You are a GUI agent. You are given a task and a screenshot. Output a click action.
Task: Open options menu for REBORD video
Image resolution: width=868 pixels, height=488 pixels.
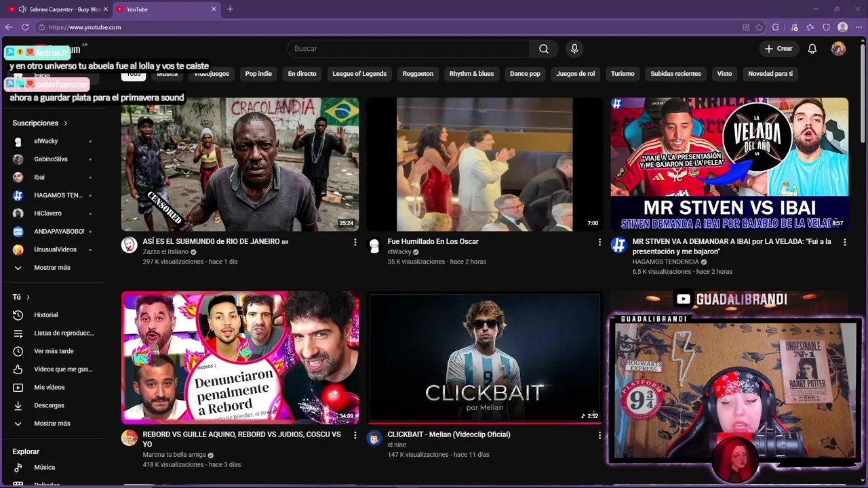(355, 435)
